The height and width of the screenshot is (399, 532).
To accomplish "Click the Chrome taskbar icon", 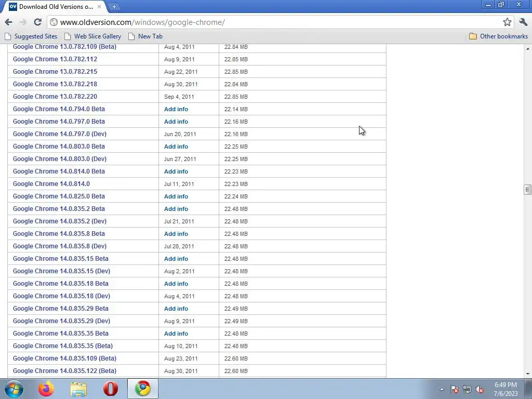I will coord(143,389).
